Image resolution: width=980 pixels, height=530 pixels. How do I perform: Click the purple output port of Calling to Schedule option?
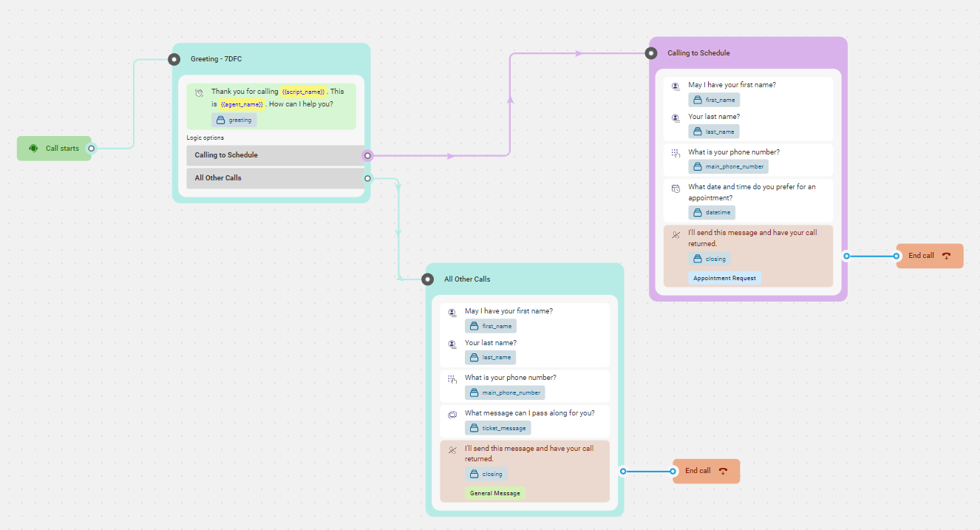pyautogui.click(x=367, y=155)
